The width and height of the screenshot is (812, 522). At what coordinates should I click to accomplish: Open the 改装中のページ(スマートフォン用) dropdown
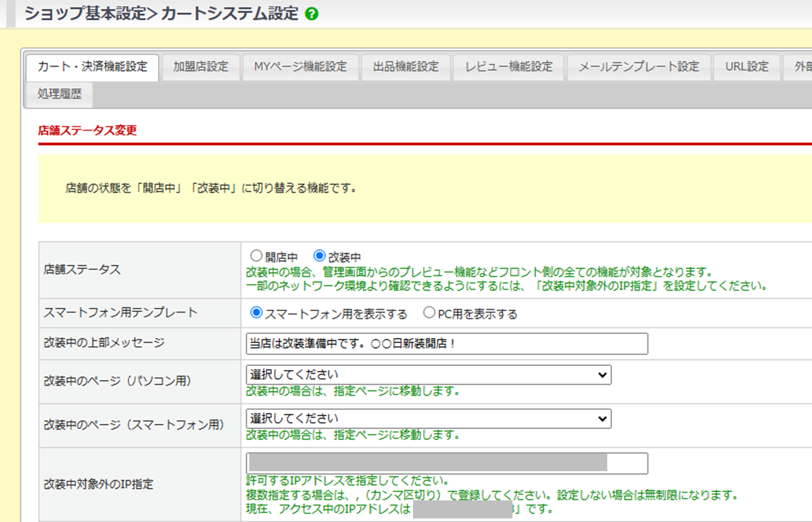[428, 419]
